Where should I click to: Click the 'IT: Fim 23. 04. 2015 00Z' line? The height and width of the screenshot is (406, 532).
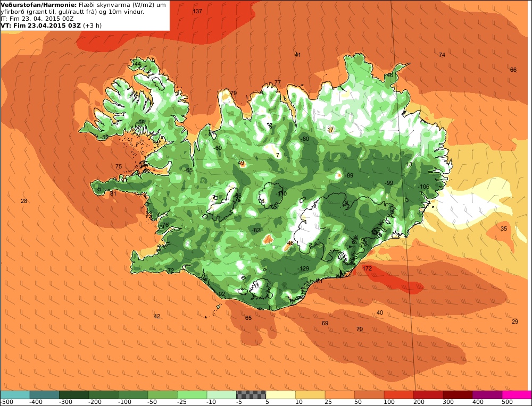[37, 19]
